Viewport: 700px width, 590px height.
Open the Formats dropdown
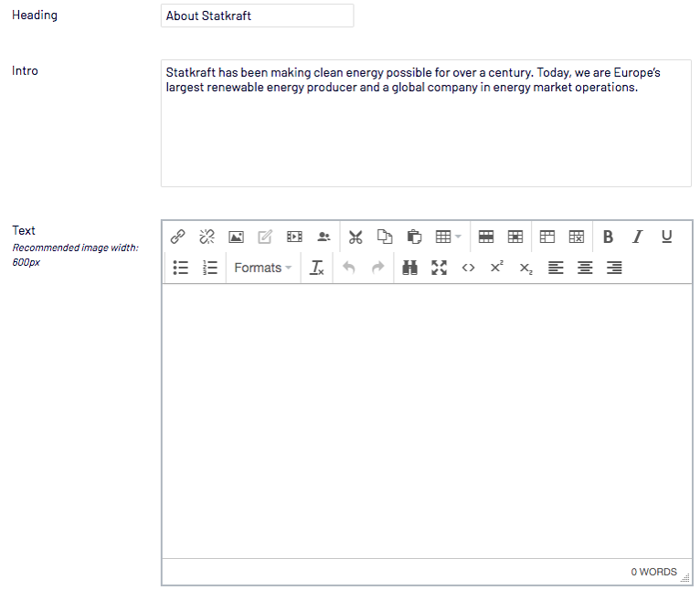coord(262,268)
